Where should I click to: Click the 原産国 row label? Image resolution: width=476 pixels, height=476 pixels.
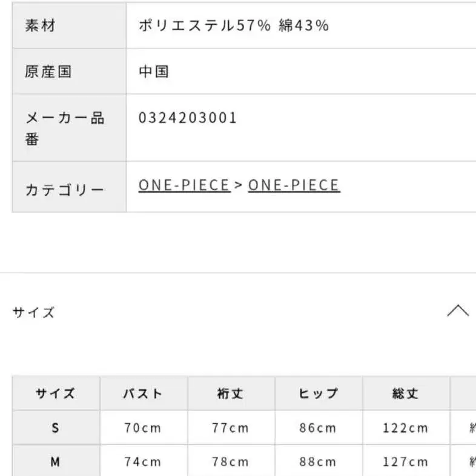click(x=48, y=71)
